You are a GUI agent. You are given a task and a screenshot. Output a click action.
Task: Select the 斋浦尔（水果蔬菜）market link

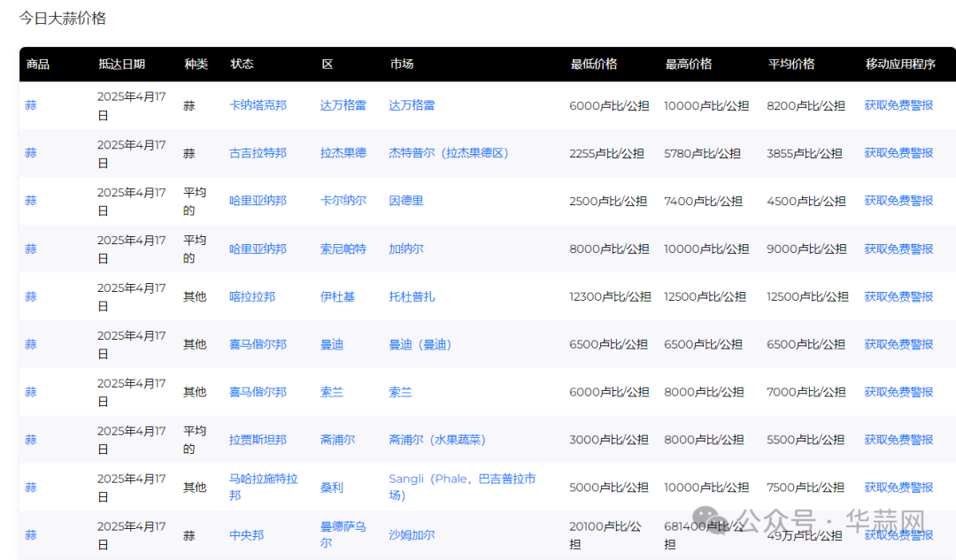point(436,440)
